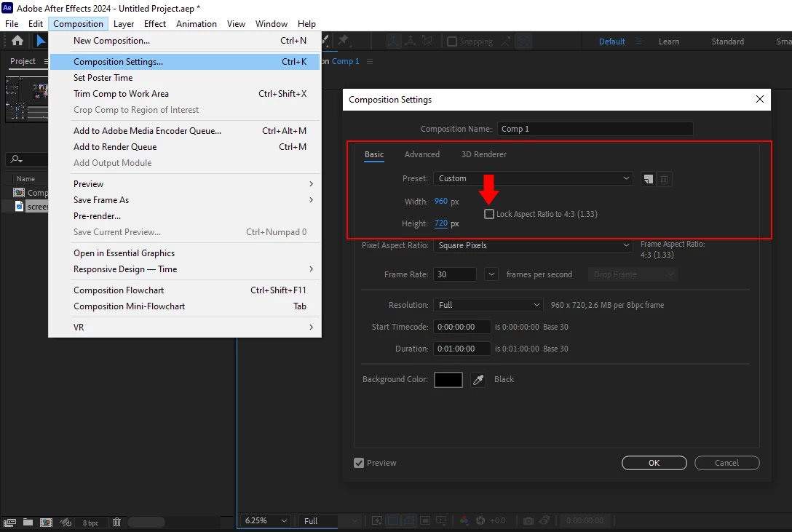Select the World Axis mode icon
This screenshot has height=532, width=792.
click(x=410, y=41)
